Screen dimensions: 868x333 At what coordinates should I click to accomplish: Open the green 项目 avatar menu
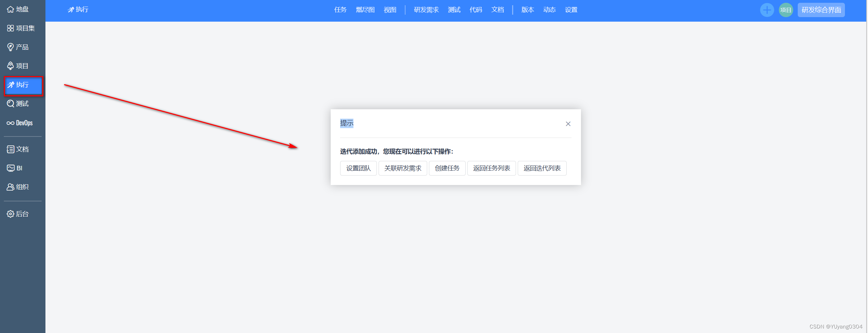(x=786, y=10)
